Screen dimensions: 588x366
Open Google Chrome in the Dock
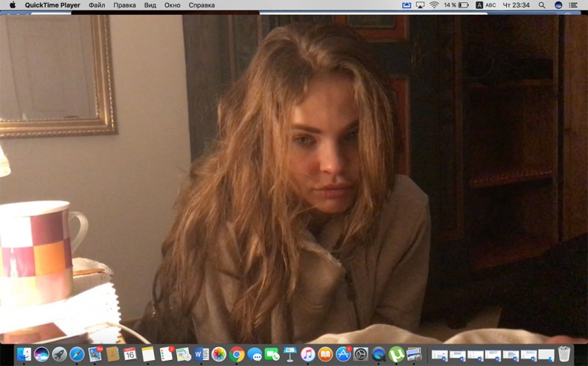[237, 355]
